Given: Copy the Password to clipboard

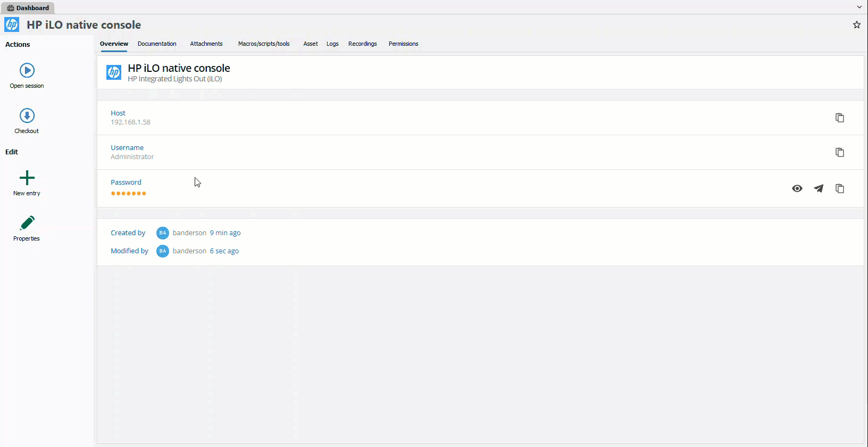Looking at the screenshot, I should pos(839,188).
